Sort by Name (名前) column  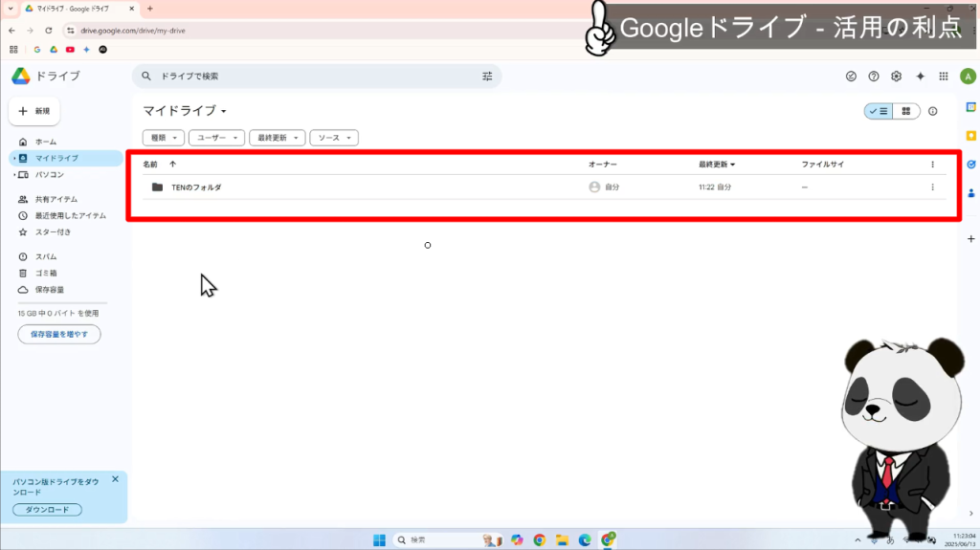pos(150,165)
